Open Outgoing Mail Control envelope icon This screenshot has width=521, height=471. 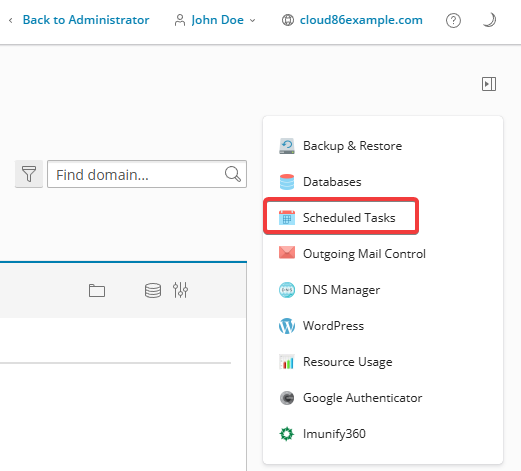click(x=287, y=253)
